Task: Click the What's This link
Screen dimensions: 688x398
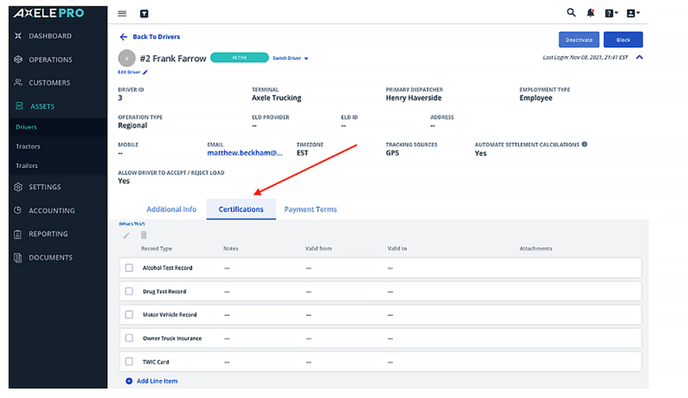Action: [132, 224]
